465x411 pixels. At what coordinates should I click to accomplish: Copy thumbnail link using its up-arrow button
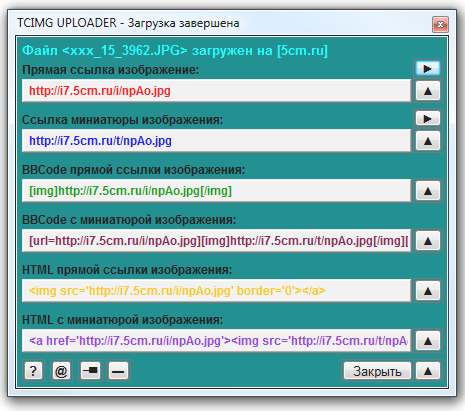pyautogui.click(x=428, y=141)
